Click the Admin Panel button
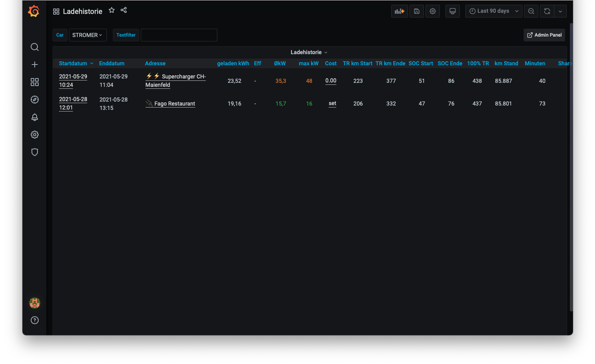Screen dimensions: 595x364 coord(544,35)
